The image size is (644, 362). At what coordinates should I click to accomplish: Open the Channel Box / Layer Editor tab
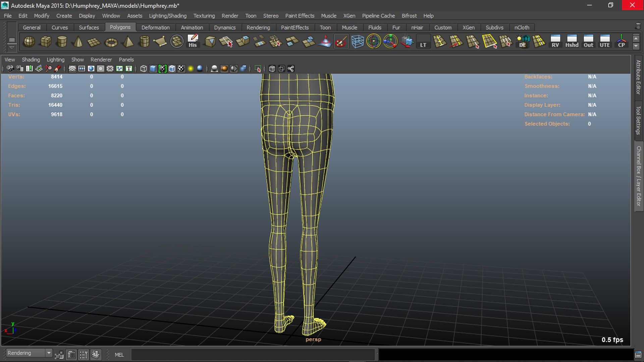coord(638,176)
